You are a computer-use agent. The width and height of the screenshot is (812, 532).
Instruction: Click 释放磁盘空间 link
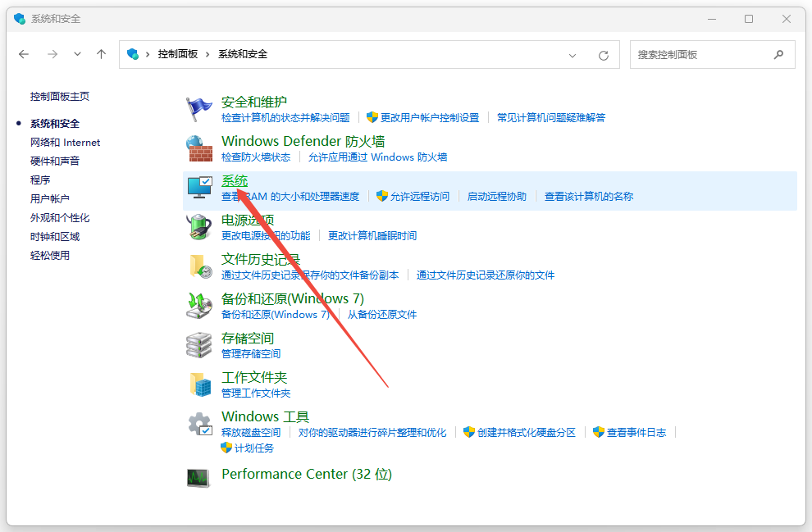251,433
